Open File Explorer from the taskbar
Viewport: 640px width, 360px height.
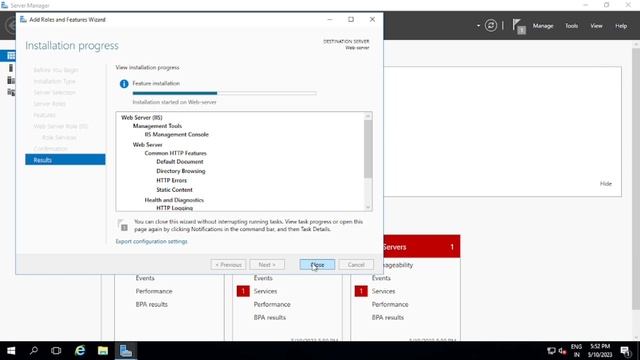(103, 351)
